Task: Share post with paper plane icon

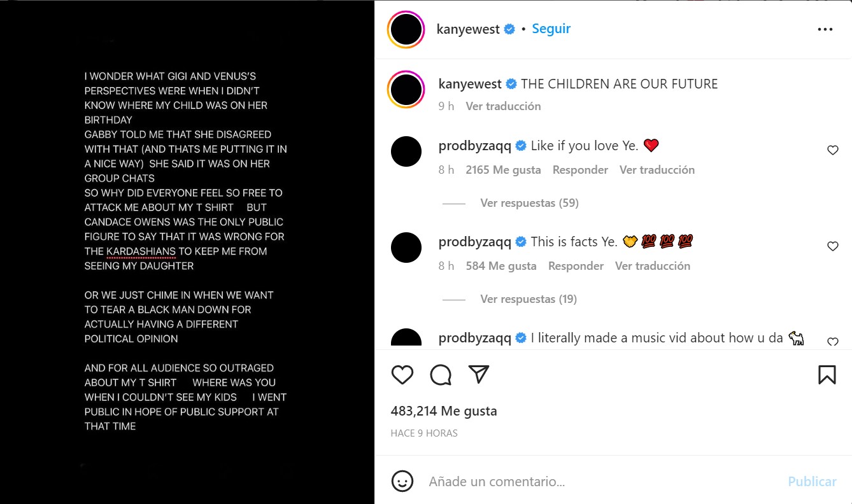Action: tap(479, 375)
